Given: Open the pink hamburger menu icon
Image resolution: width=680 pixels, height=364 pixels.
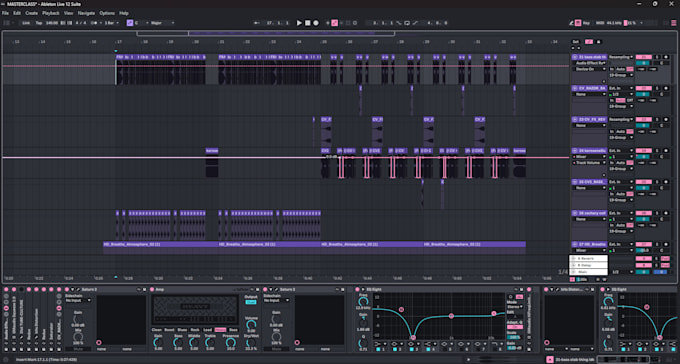Looking at the screenshot, I should tap(674, 23).
